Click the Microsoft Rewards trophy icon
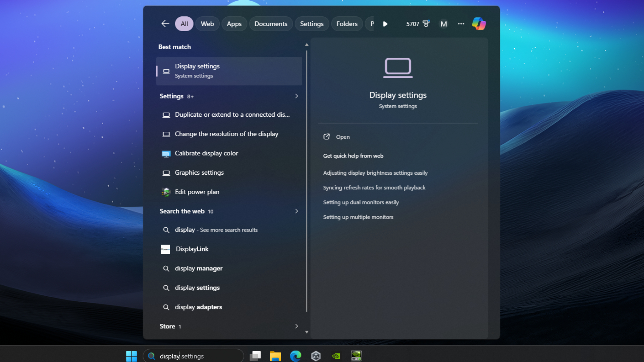644x362 pixels. 426,23
